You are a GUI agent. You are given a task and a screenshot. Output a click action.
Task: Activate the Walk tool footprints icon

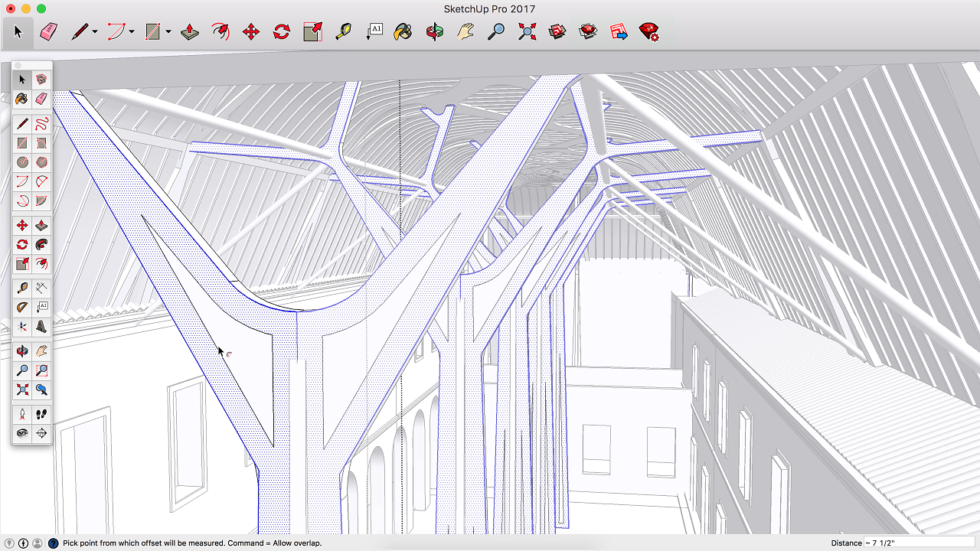click(41, 414)
